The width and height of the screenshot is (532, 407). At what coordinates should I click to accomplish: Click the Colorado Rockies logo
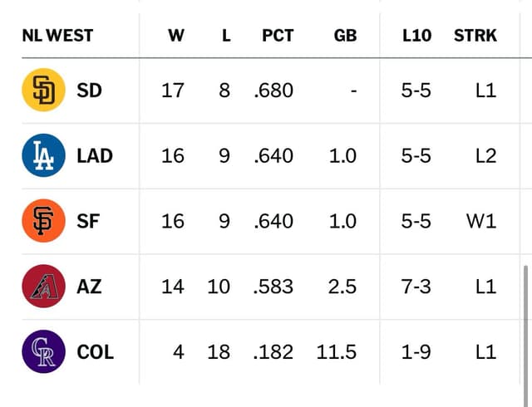tap(43, 351)
